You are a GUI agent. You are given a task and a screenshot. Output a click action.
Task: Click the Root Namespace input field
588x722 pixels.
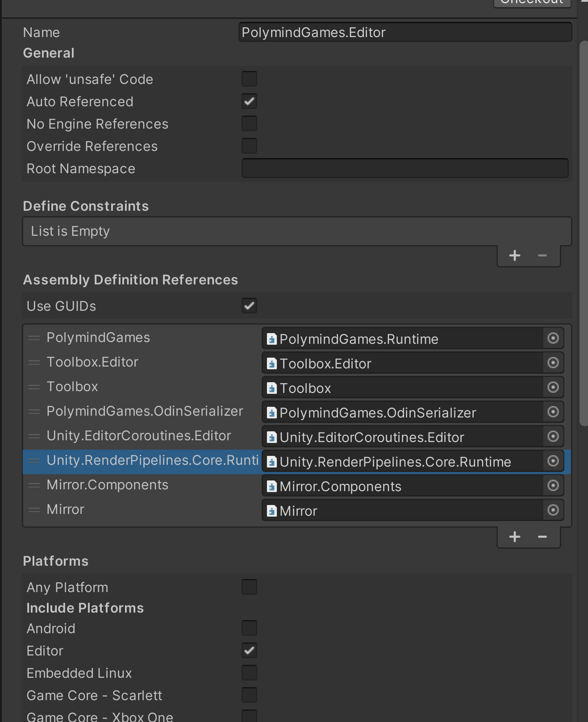click(405, 168)
